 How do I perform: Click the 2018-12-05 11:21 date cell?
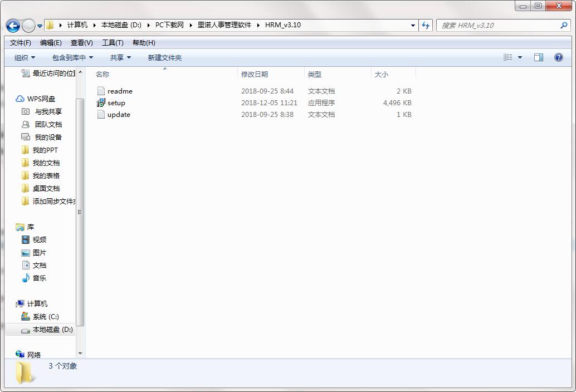point(269,103)
